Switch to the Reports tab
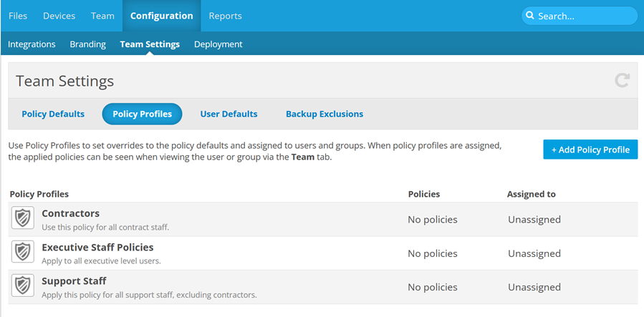 click(x=225, y=16)
